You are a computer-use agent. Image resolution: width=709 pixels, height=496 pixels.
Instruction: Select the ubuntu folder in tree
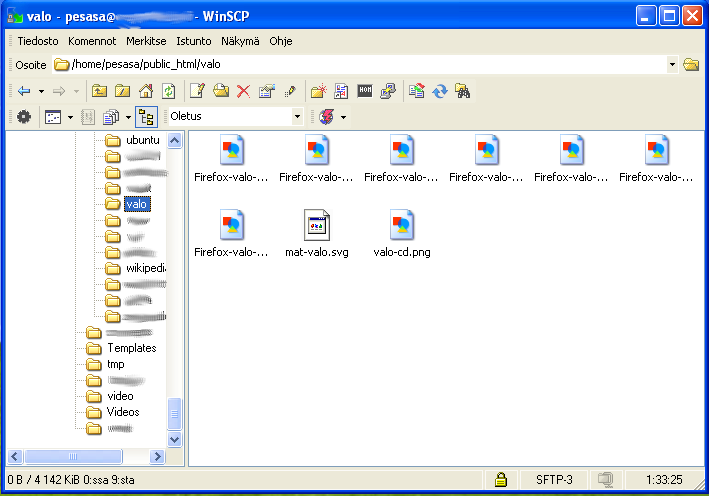pyautogui.click(x=142, y=141)
